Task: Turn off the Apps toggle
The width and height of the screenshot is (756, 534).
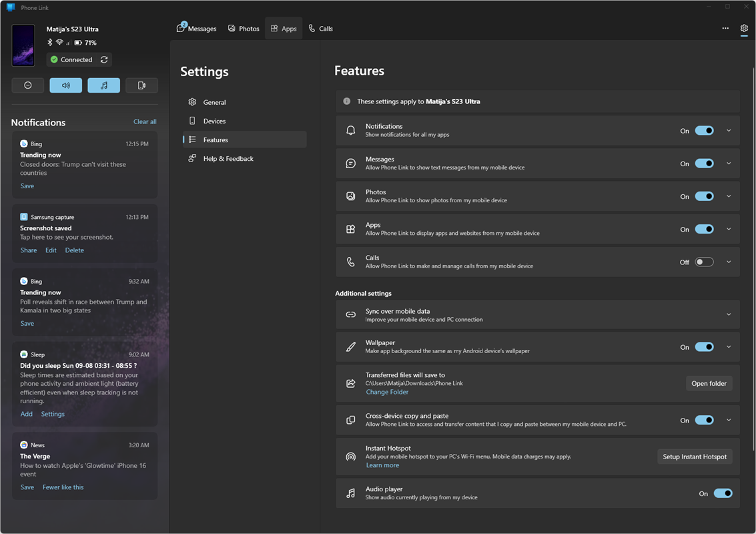Action: (x=705, y=229)
